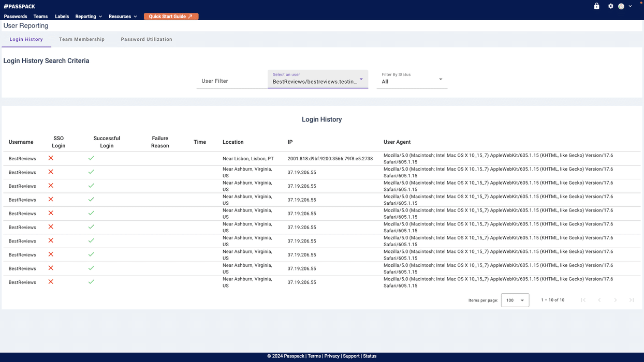Viewport: 644px width, 362px height.
Task: Open the Quick Start Guide
Action: click(x=171, y=16)
